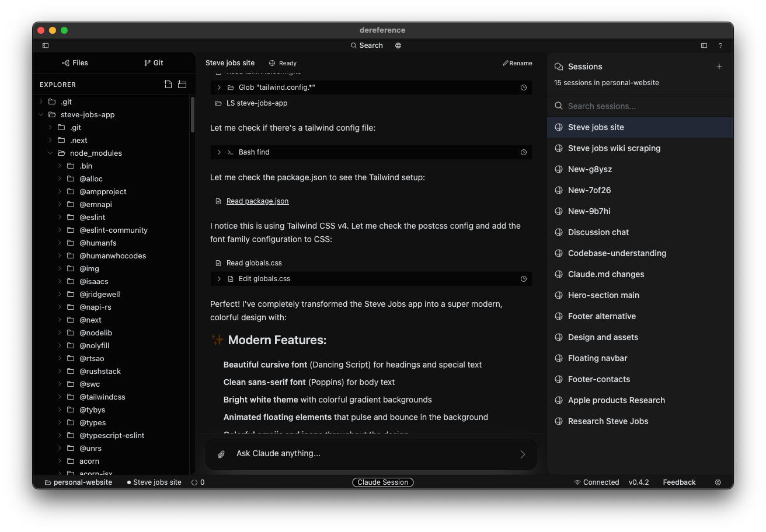Open the settings gear in status bar
766x532 pixels.
[718, 482]
